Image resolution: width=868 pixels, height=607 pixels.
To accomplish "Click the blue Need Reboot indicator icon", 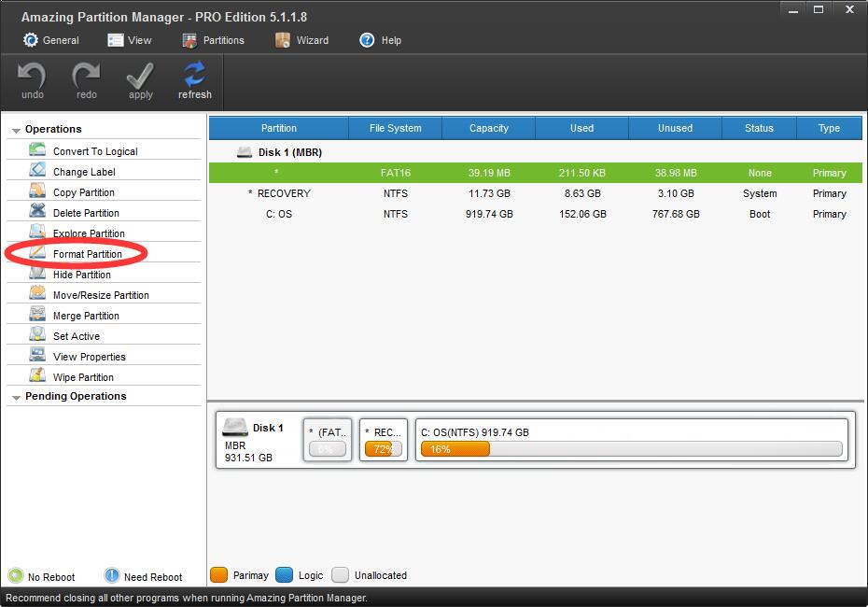I will (112, 575).
